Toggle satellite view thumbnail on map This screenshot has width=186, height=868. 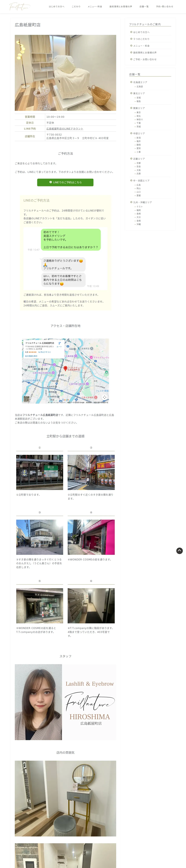click(x=26, y=399)
